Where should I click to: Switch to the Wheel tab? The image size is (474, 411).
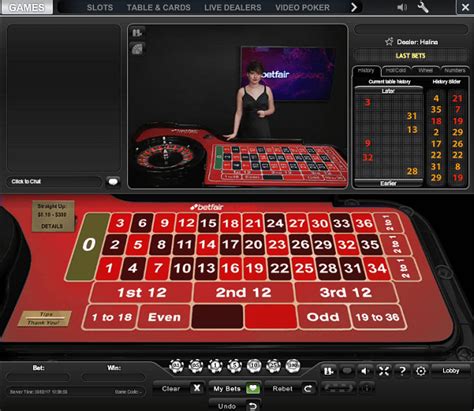[x=426, y=71]
